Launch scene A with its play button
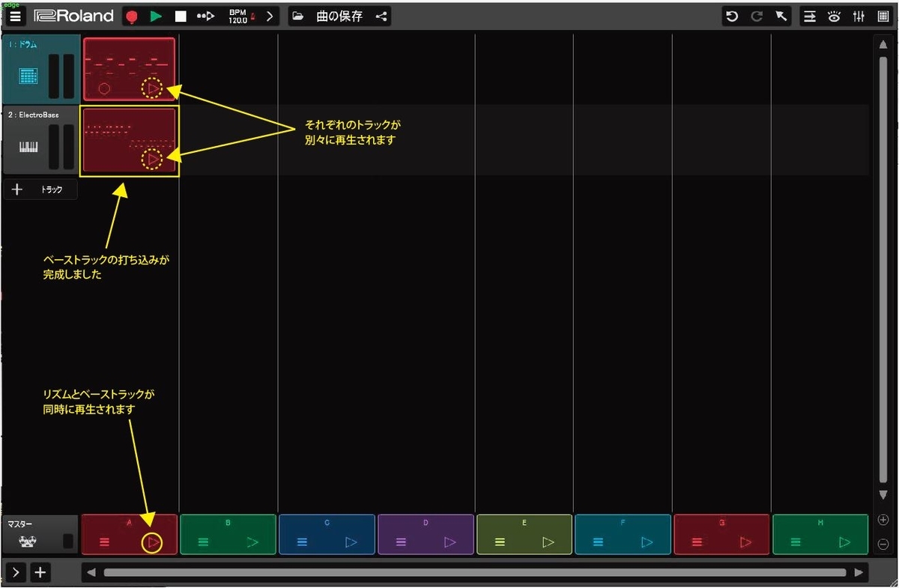This screenshot has width=899, height=588. (153, 542)
